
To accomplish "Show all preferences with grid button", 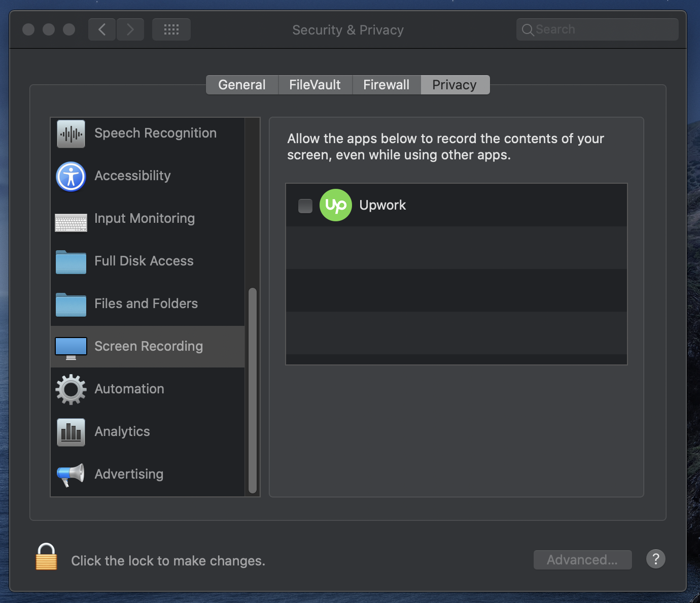I will [x=171, y=29].
